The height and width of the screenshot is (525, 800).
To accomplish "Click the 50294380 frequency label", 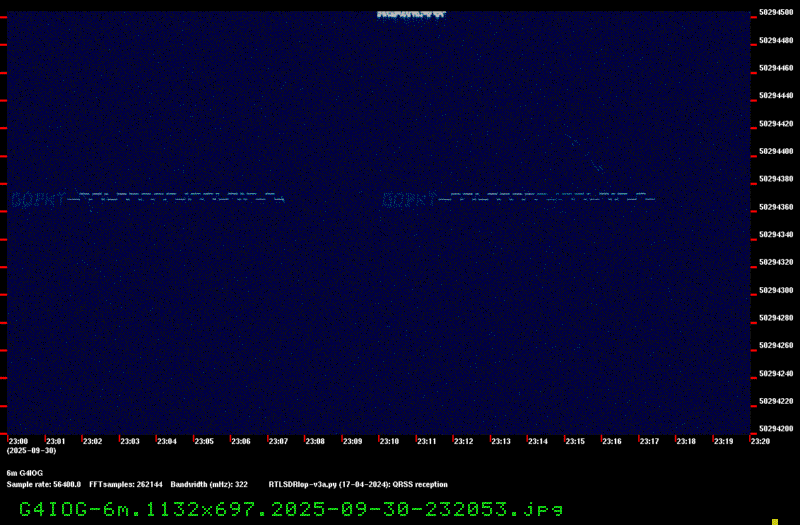I will (x=776, y=179).
